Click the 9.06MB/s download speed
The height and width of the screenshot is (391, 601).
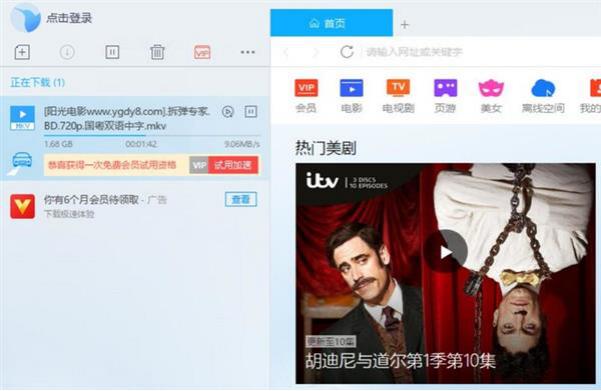coord(242,144)
